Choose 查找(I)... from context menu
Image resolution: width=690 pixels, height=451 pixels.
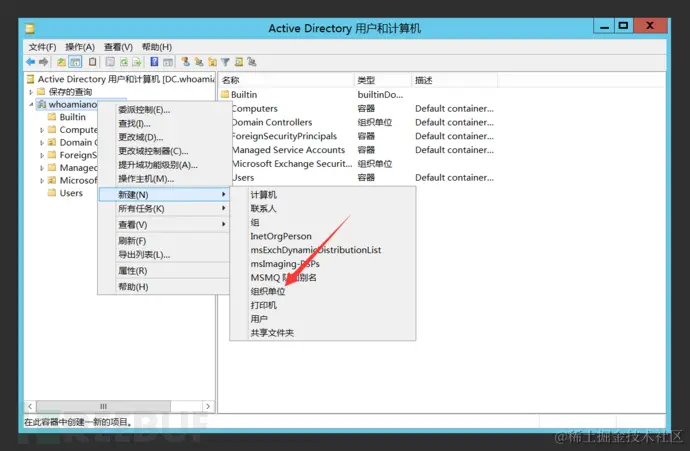pyautogui.click(x=163, y=124)
